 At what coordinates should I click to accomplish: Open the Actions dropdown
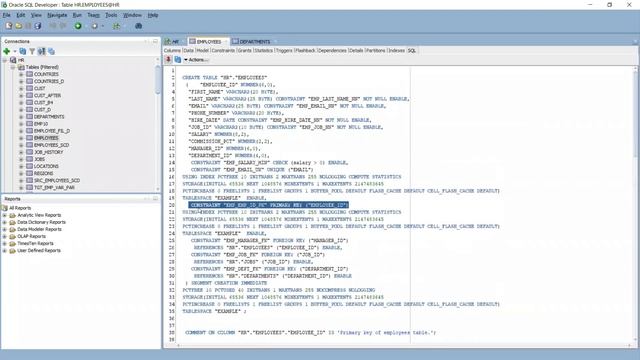coord(196,60)
